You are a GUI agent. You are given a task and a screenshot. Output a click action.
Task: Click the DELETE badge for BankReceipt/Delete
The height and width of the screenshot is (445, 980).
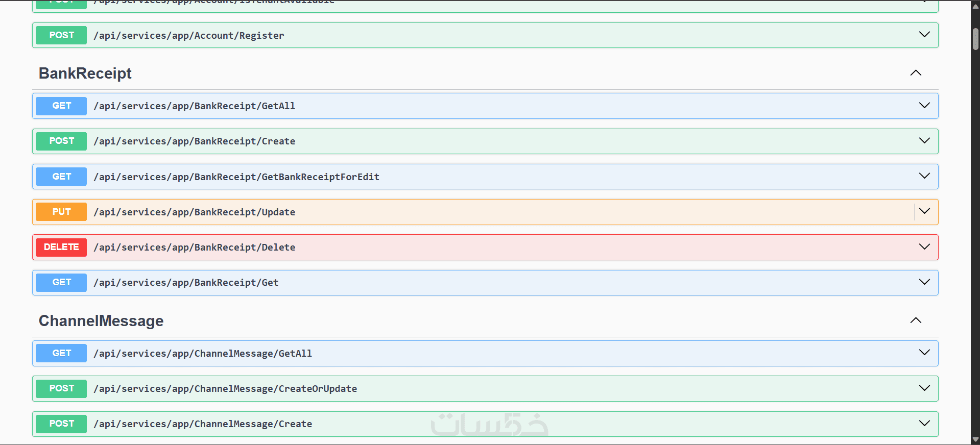coord(61,247)
